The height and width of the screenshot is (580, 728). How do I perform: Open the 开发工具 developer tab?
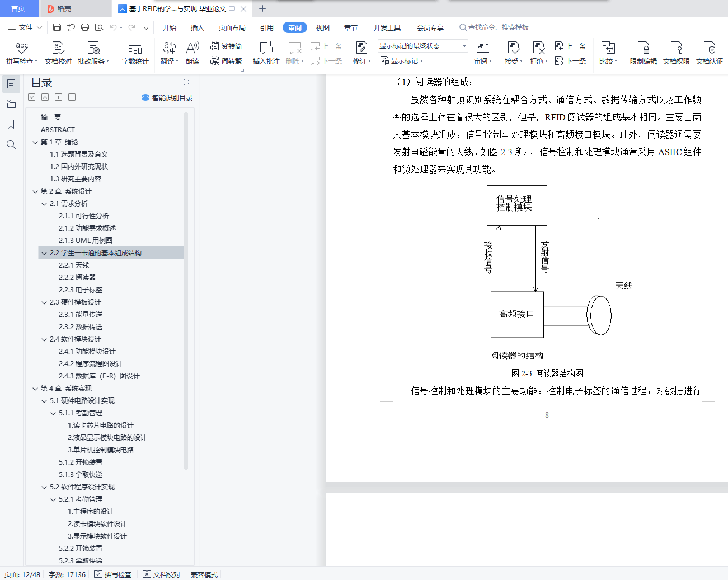[x=387, y=27]
